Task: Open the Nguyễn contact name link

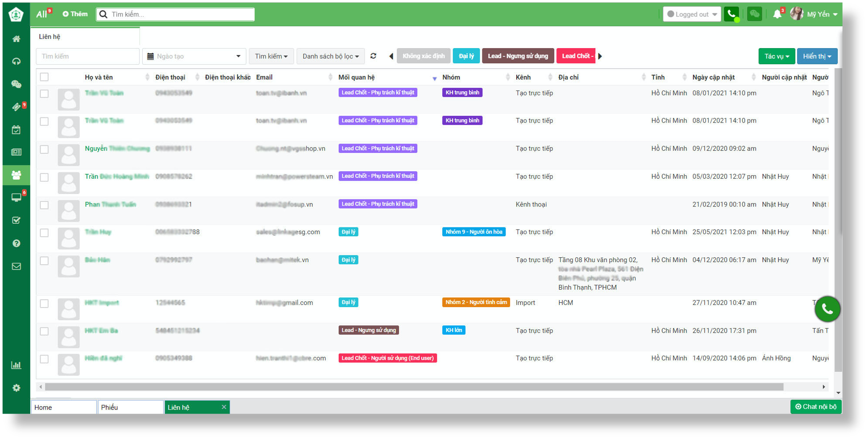Action: coord(117,148)
